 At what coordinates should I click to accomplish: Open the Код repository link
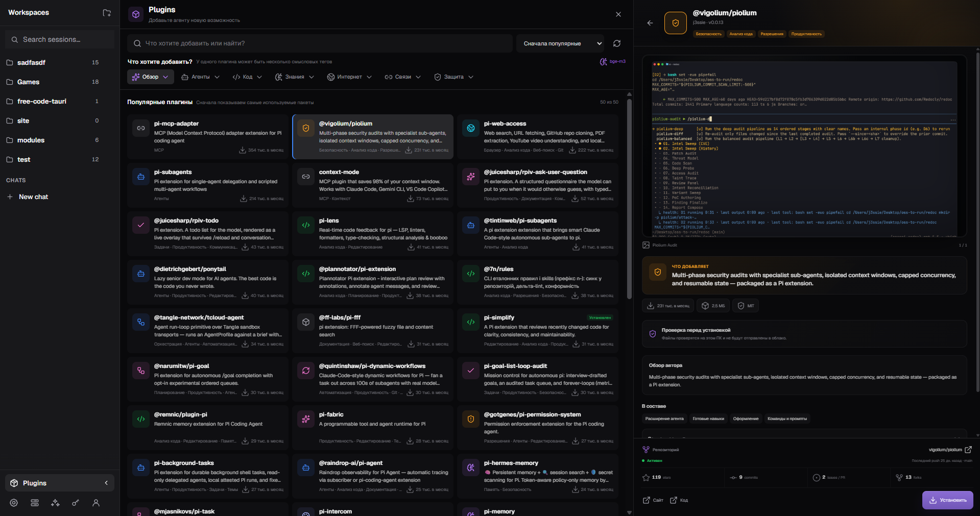point(679,500)
